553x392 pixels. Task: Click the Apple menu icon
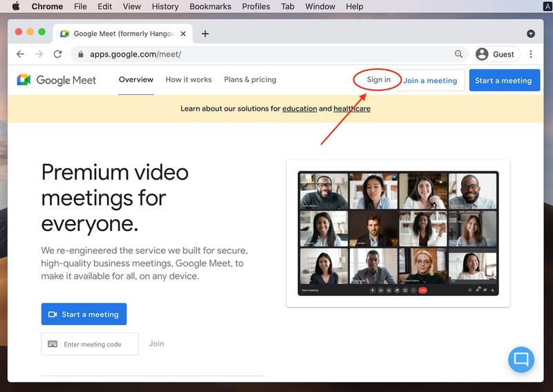coord(16,6)
